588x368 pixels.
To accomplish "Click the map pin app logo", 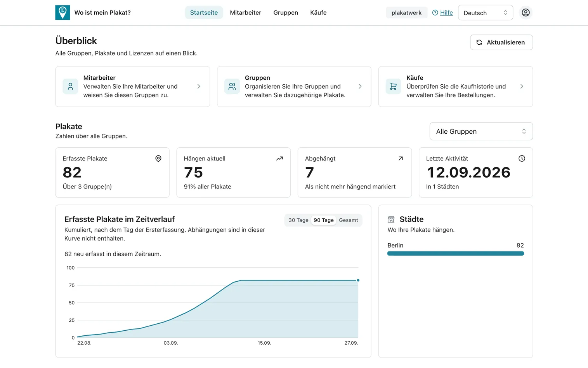I will (x=62, y=12).
